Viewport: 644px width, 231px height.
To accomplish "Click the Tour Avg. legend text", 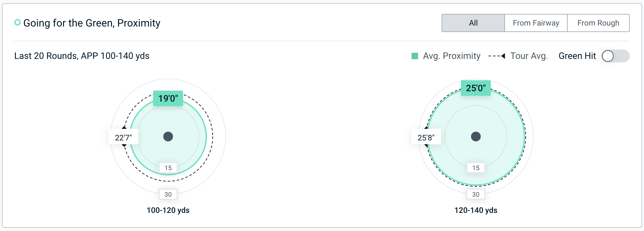I will (x=529, y=56).
